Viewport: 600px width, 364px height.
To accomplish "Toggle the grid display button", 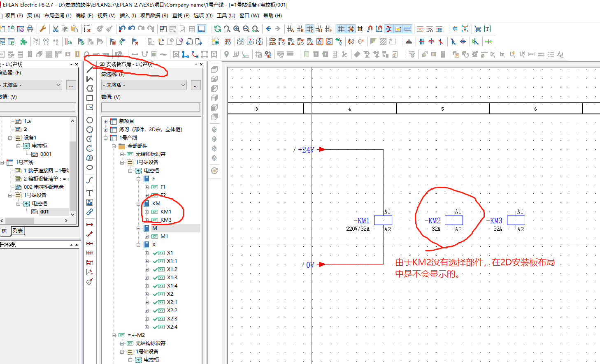I will click(x=341, y=29).
